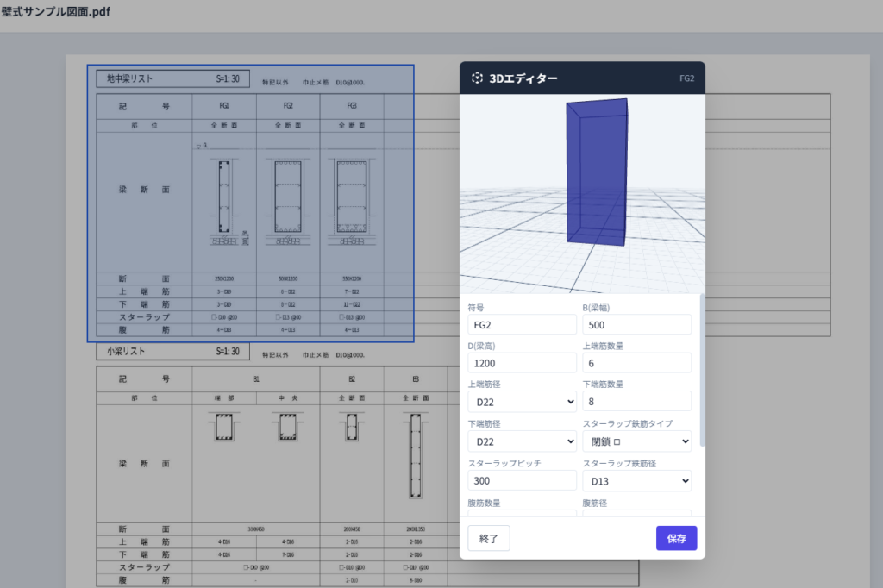Screen dimensions: 883x588
Task: Edit the 下端筋数量 field
Action: coord(636,402)
